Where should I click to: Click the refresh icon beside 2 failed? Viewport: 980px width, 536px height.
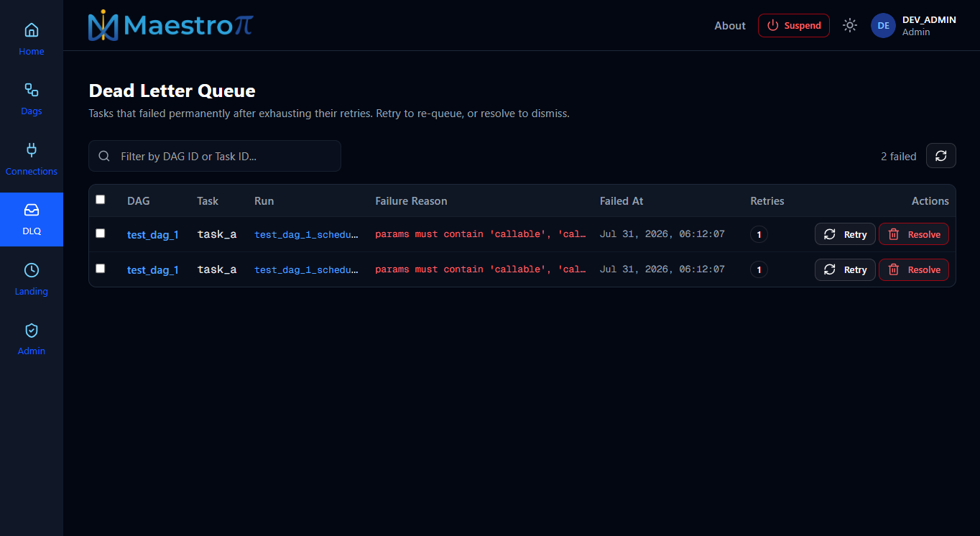tap(941, 156)
